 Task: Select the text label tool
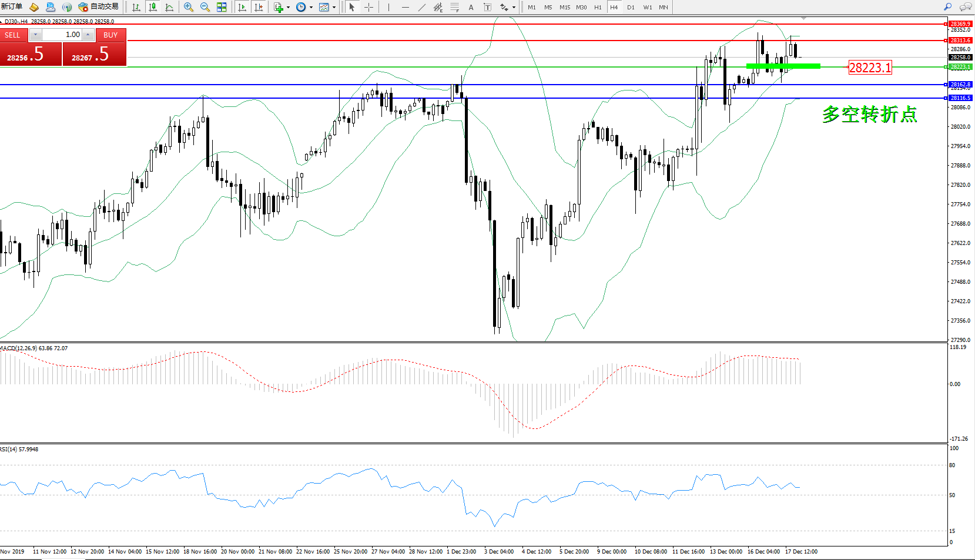488,7
